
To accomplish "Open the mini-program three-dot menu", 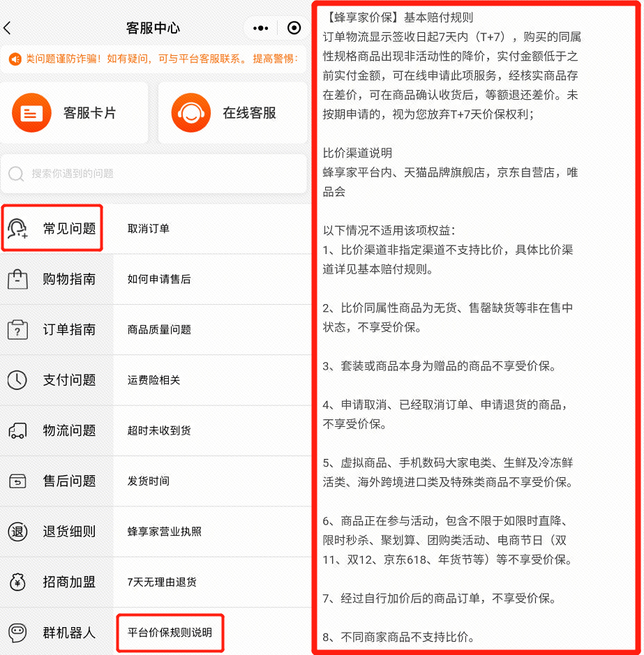I will [x=260, y=28].
